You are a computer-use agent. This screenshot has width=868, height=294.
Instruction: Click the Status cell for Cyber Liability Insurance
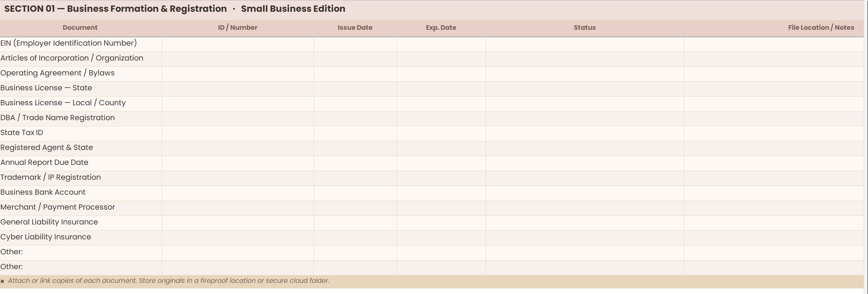click(x=585, y=238)
